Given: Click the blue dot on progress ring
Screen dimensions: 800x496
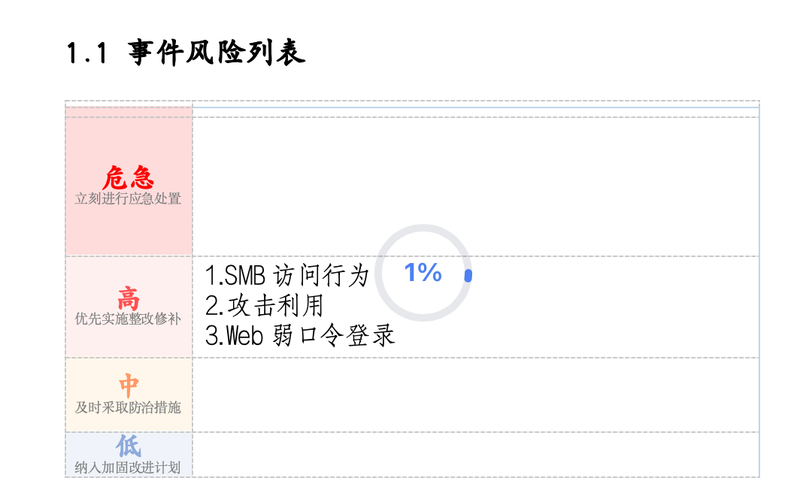Looking at the screenshot, I should 468,276.
